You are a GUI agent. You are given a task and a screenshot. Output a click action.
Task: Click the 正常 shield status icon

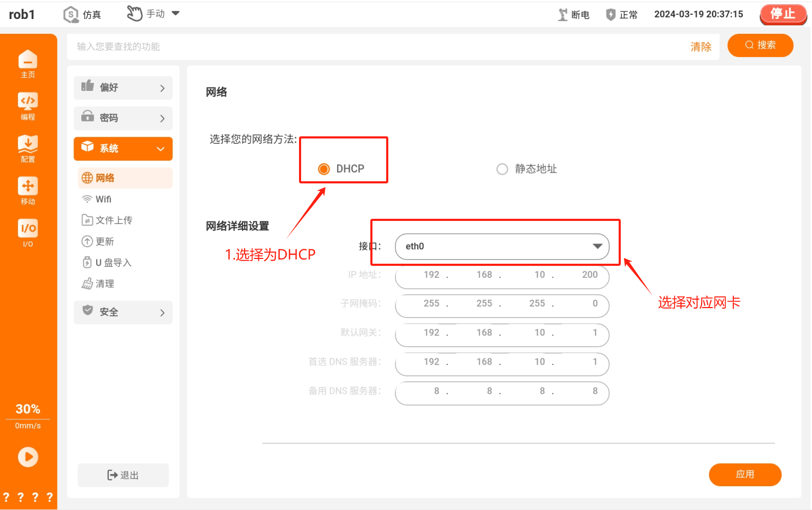611,15
